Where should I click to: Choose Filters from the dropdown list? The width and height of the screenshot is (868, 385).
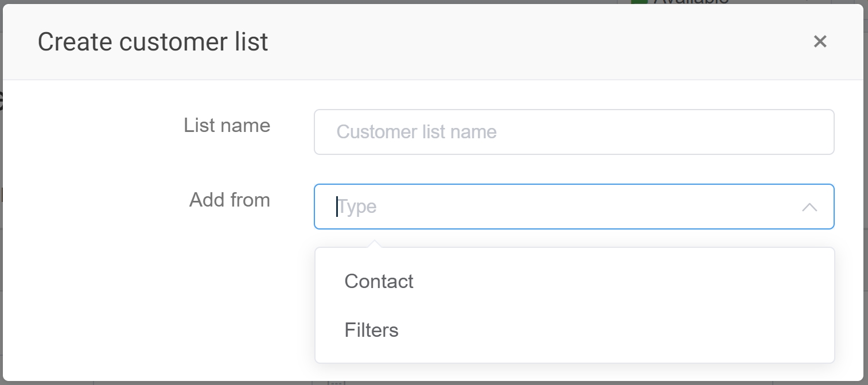tap(371, 330)
